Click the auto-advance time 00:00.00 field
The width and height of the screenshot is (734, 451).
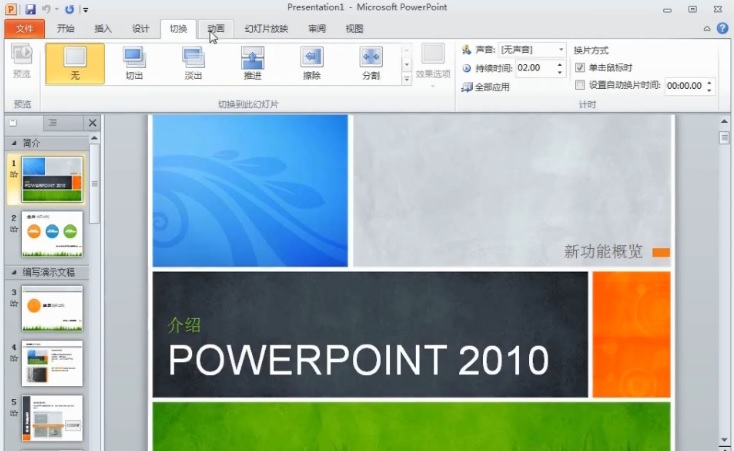point(684,86)
